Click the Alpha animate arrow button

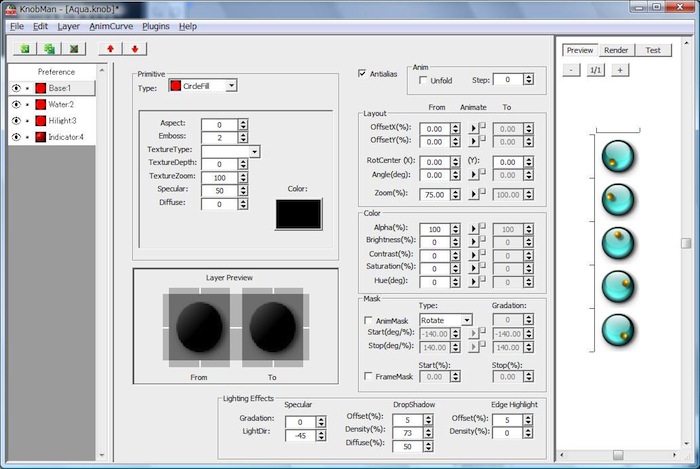pyautogui.click(x=473, y=229)
